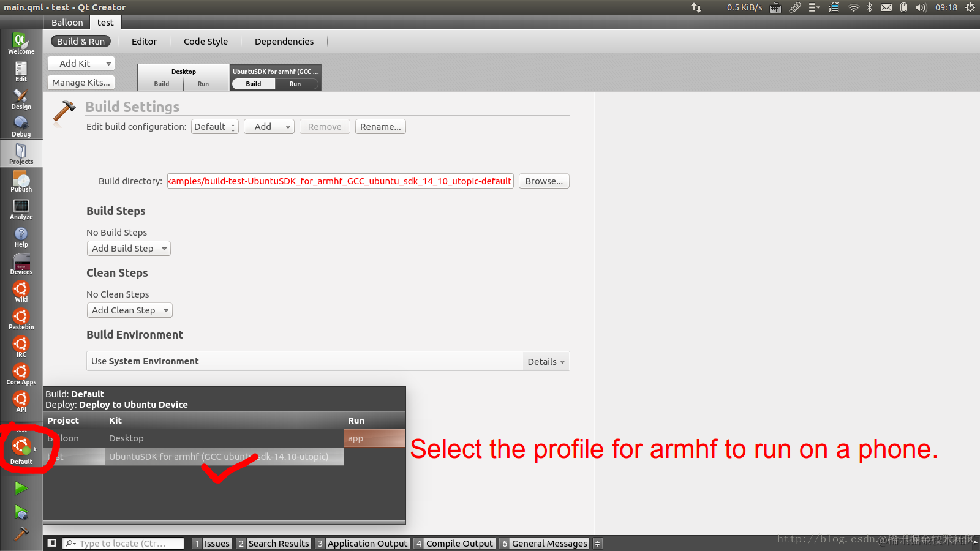Expand the Add Clean Step dropdown

129,310
